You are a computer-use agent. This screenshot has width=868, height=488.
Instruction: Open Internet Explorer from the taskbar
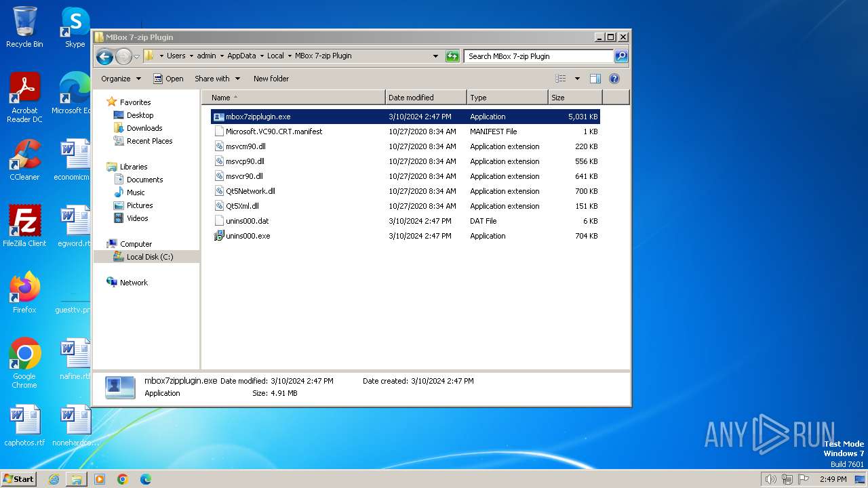click(54, 479)
